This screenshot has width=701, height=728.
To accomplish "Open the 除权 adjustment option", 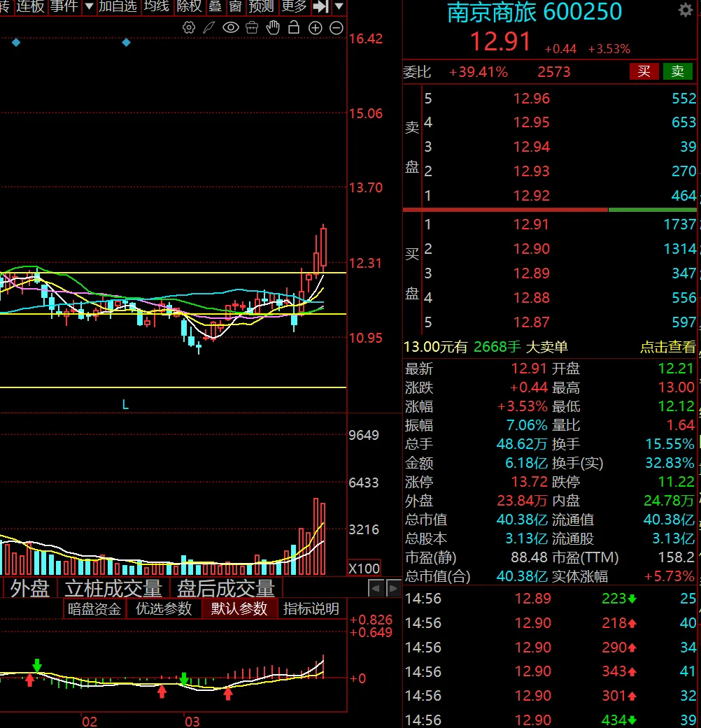I will pyautogui.click(x=189, y=6).
